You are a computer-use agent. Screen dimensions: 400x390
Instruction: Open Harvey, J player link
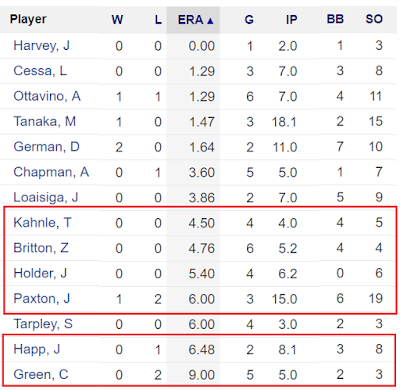click(42, 46)
